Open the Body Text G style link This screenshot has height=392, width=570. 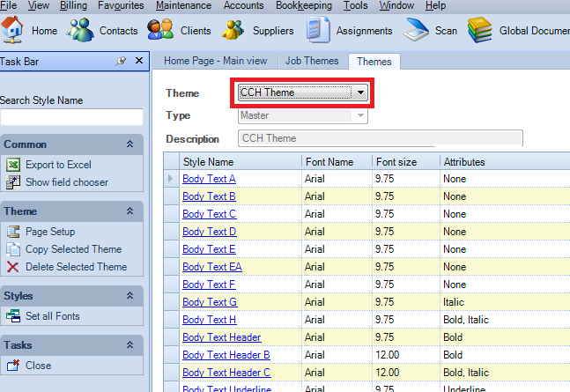[x=210, y=302]
